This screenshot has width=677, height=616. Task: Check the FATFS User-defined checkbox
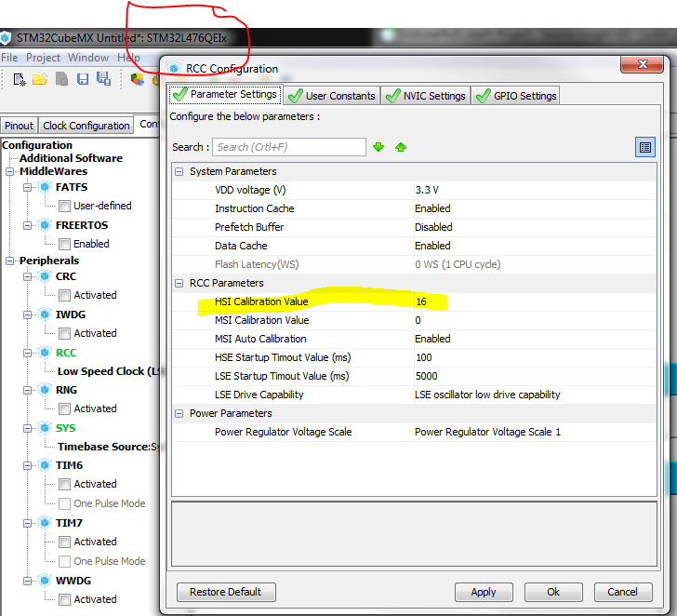(x=65, y=206)
